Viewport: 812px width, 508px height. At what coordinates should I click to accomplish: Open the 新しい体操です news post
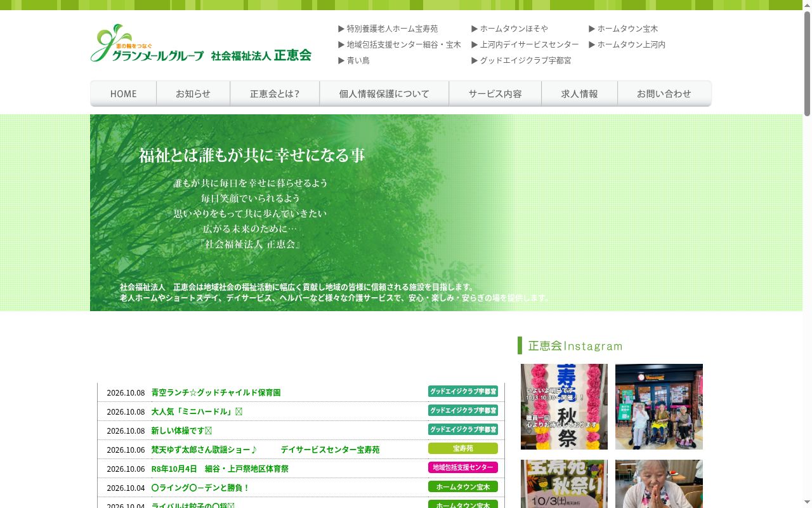[181, 431]
